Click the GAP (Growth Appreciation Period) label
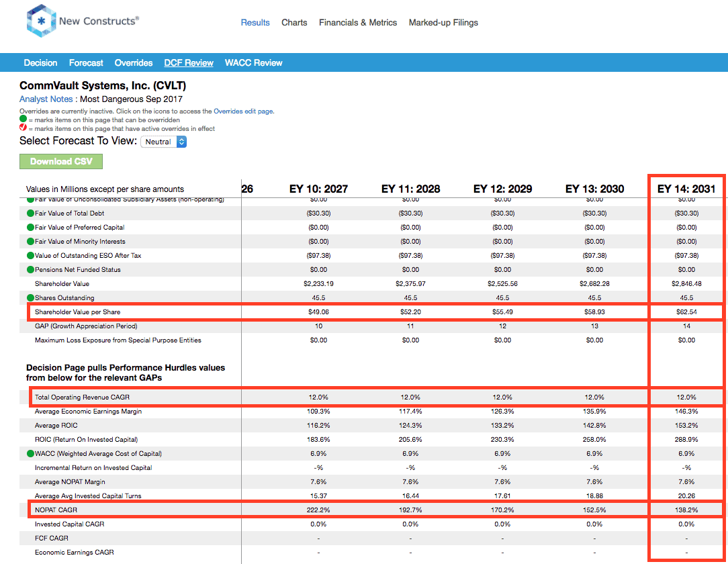Viewport: 728px width, 564px height. pyautogui.click(x=86, y=326)
